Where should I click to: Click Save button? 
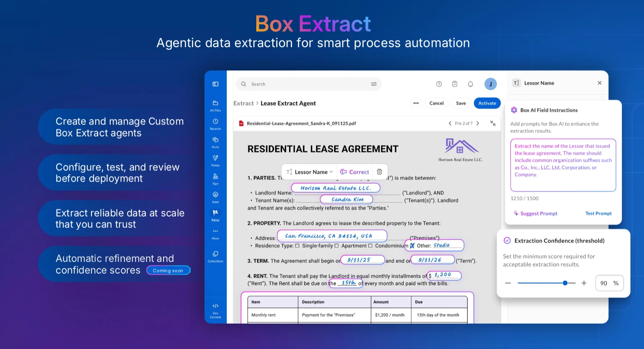pos(461,103)
